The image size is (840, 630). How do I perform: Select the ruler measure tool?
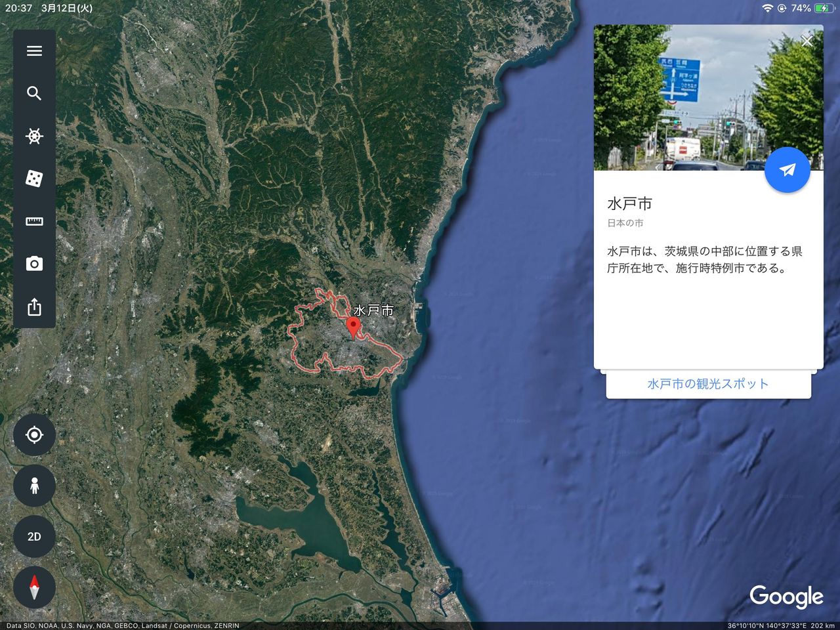pyautogui.click(x=34, y=221)
